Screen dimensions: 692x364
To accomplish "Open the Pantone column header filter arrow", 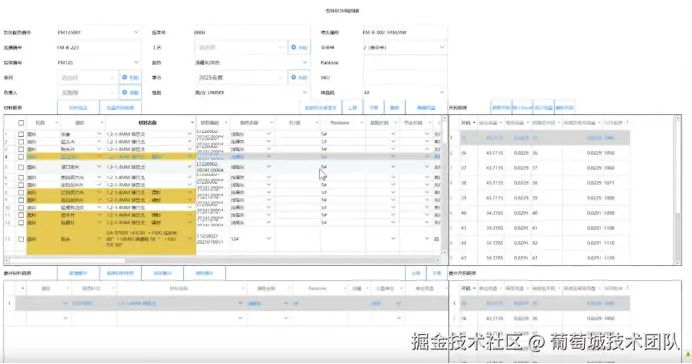I will tap(361, 123).
